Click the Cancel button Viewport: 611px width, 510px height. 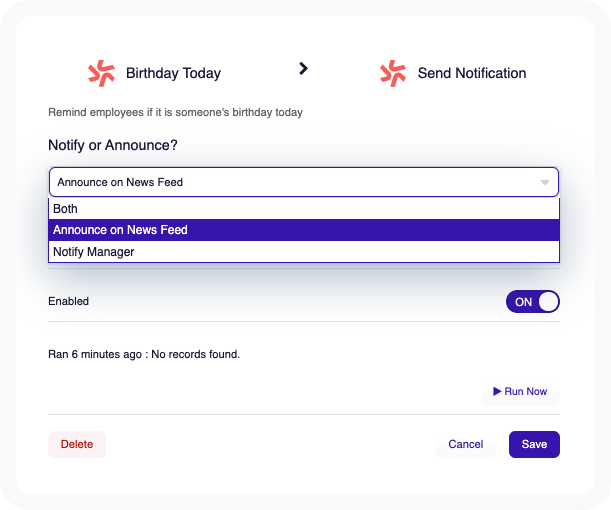pos(466,444)
